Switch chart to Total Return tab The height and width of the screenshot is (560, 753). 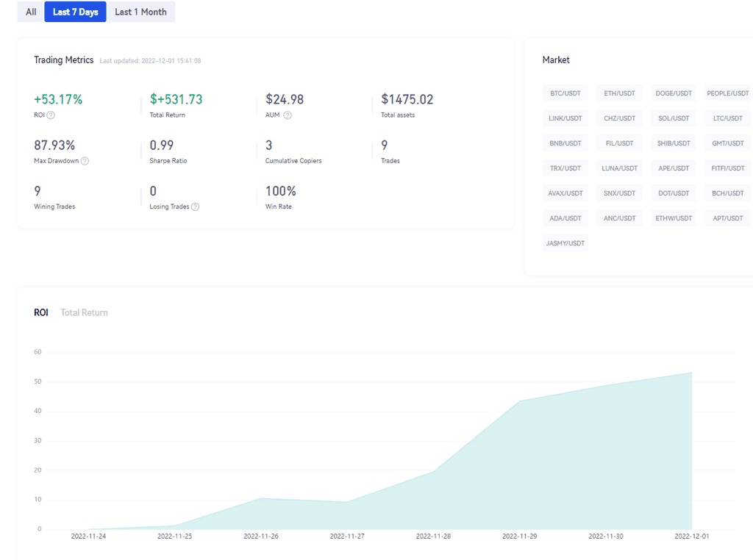[84, 312]
